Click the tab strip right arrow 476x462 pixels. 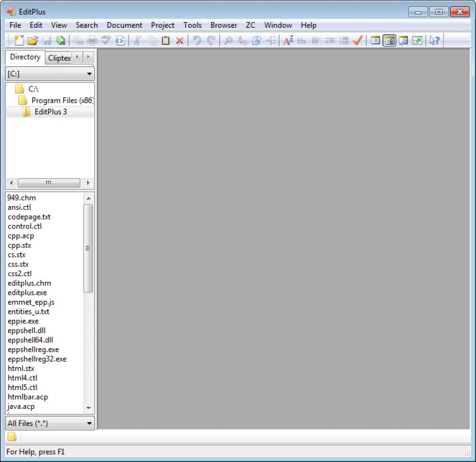88,57
